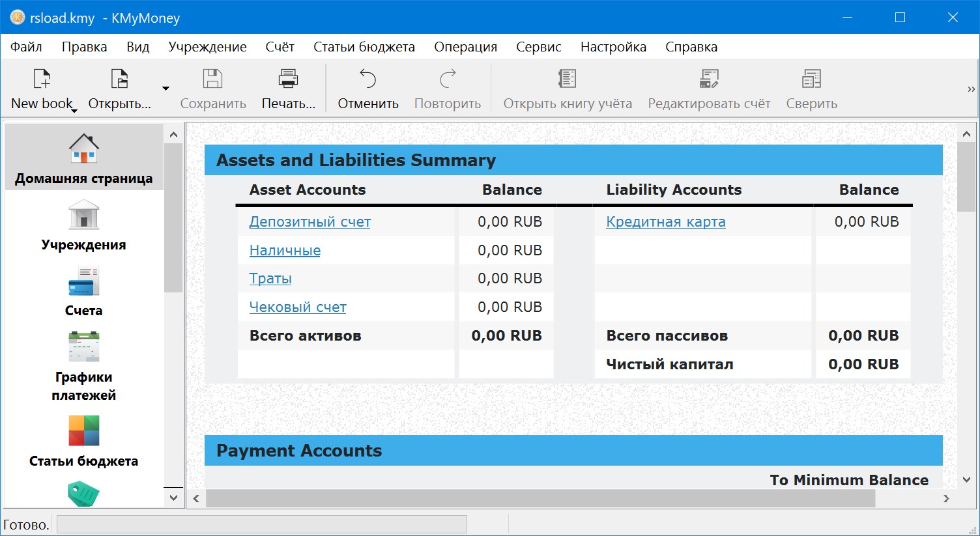The width and height of the screenshot is (980, 536).
Task: Open the Операция menu
Action: click(465, 47)
